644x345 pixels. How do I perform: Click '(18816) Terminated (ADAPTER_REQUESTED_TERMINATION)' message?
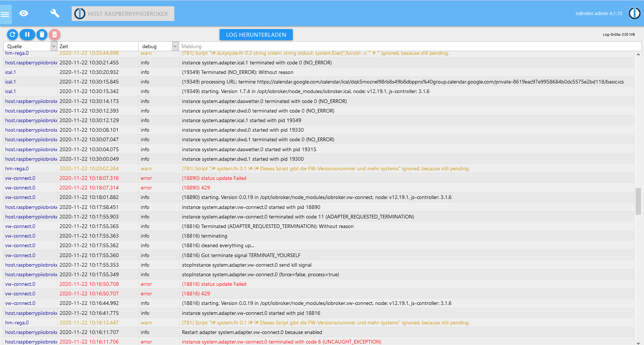(x=268, y=226)
